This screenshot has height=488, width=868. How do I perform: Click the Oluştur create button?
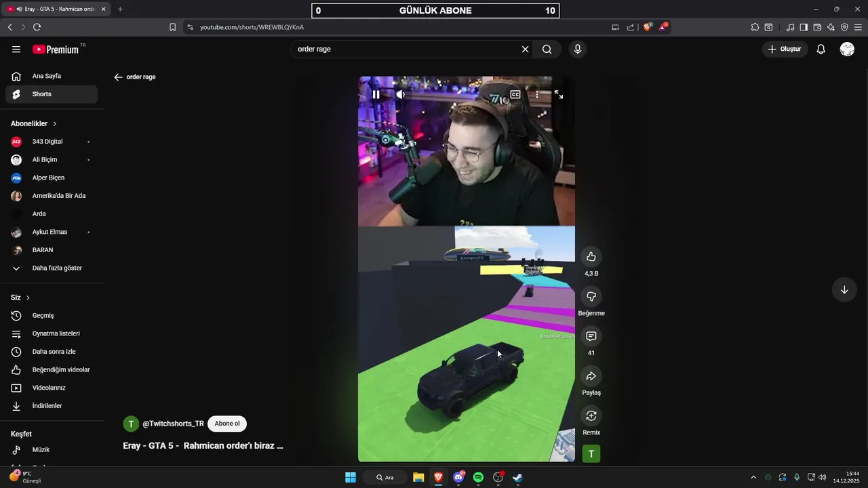785,49
